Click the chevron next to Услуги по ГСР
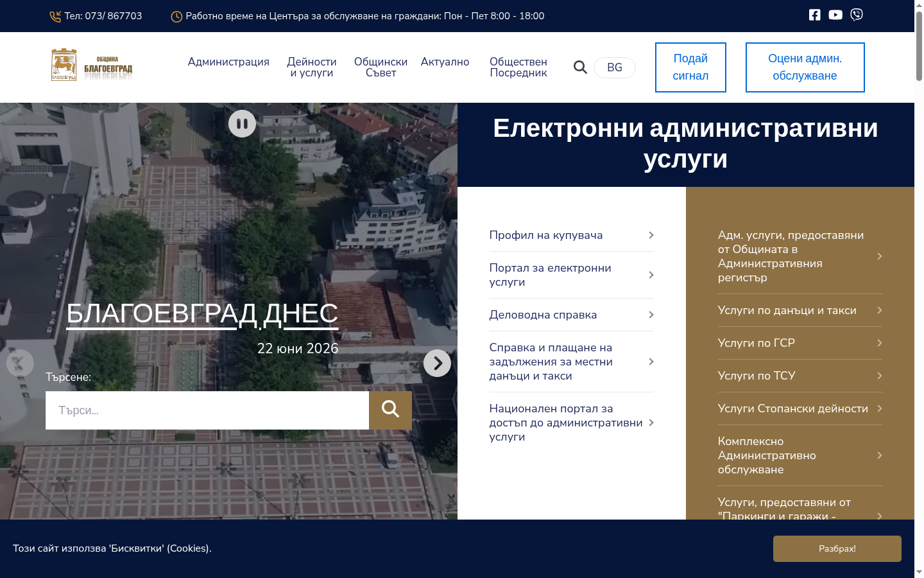This screenshot has height=578, width=924. point(879,343)
